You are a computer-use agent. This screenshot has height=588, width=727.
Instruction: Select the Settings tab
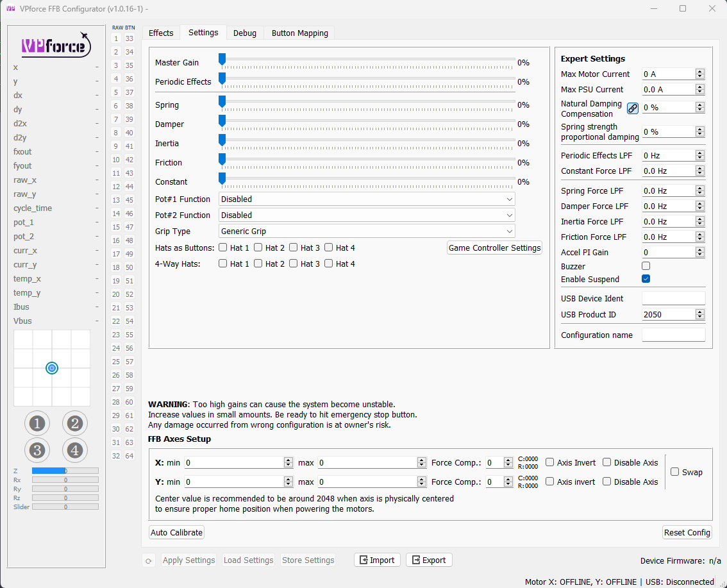coord(203,33)
